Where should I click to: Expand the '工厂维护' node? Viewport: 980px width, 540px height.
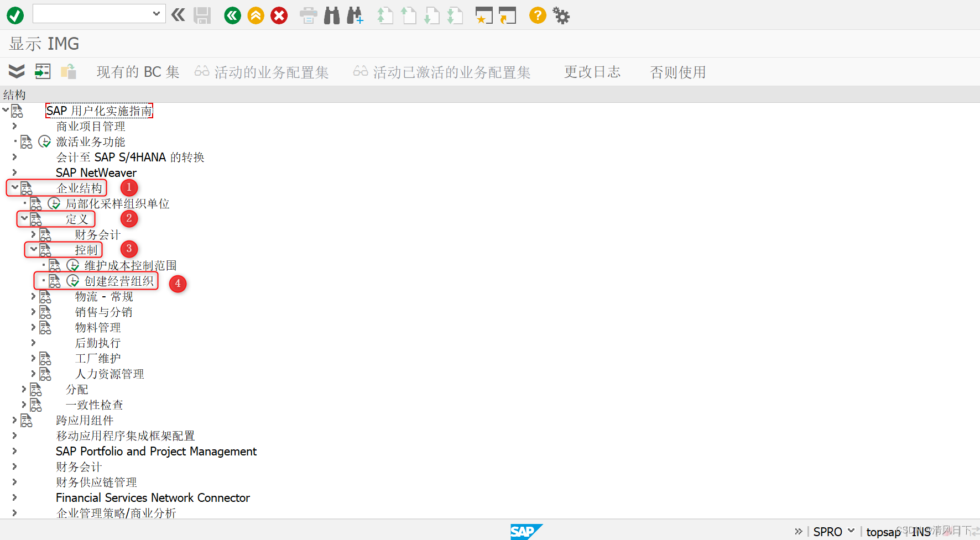33,358
